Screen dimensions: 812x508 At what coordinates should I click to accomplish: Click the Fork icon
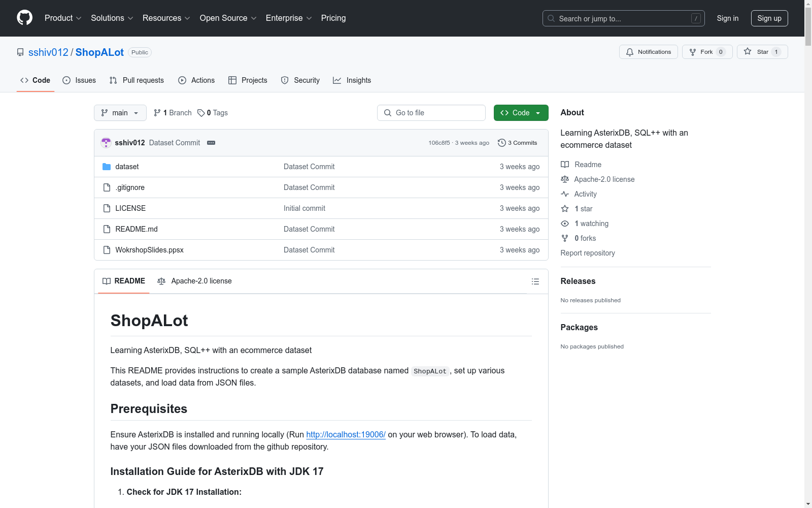[693, 52]
